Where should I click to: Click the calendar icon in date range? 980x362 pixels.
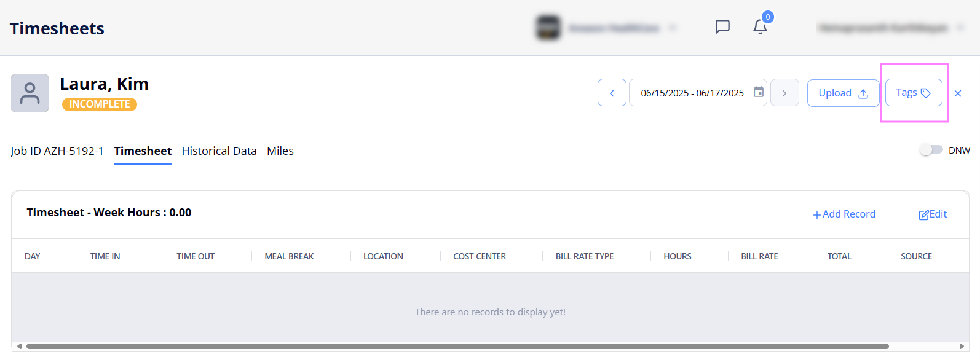click(759, 92)
